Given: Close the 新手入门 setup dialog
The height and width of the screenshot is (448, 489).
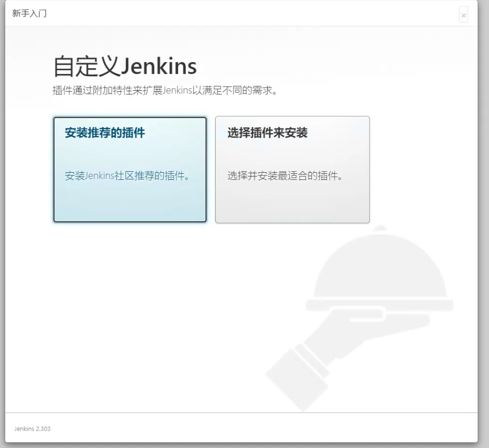Looking at the screenshot, I should (463, 15).
